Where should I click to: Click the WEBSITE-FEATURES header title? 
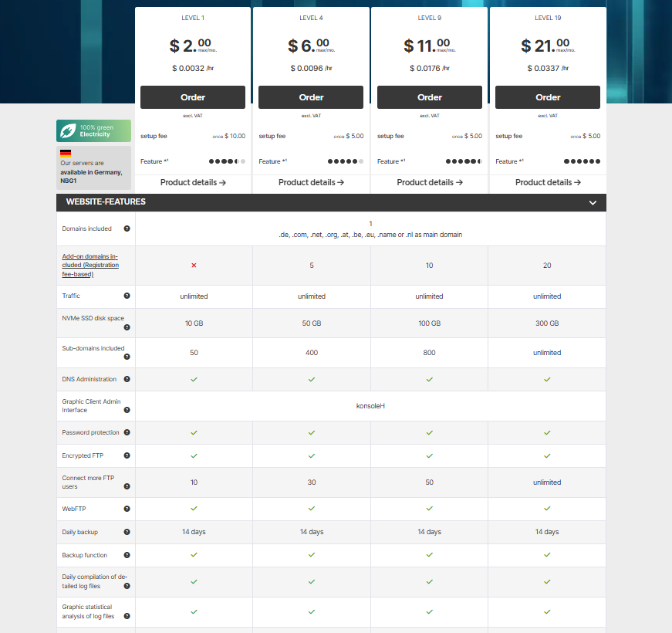coord(106,201)
